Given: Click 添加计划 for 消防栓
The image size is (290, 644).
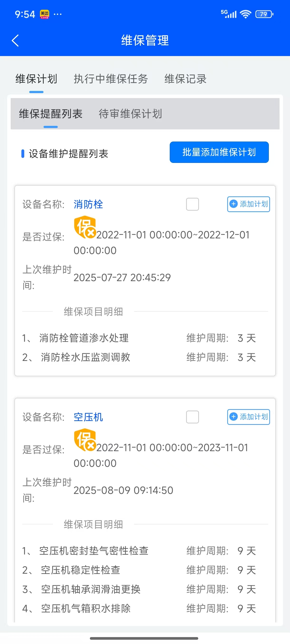Looking at the screenshot, I should [x=248, y=204].
